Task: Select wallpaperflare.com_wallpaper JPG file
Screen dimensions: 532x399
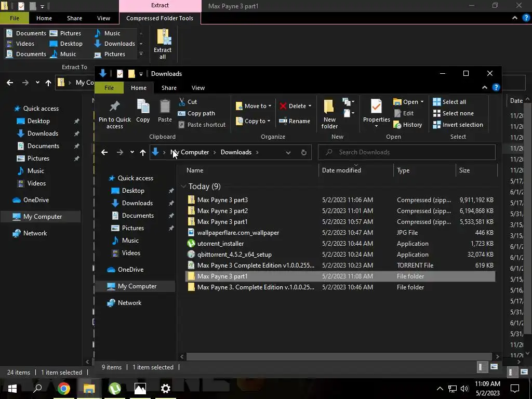Action: point(340,232)
